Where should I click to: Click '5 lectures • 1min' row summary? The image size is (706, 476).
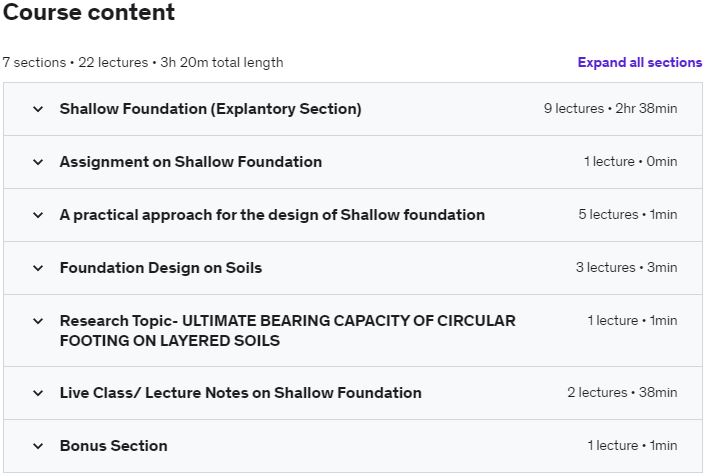coord(627,215)
